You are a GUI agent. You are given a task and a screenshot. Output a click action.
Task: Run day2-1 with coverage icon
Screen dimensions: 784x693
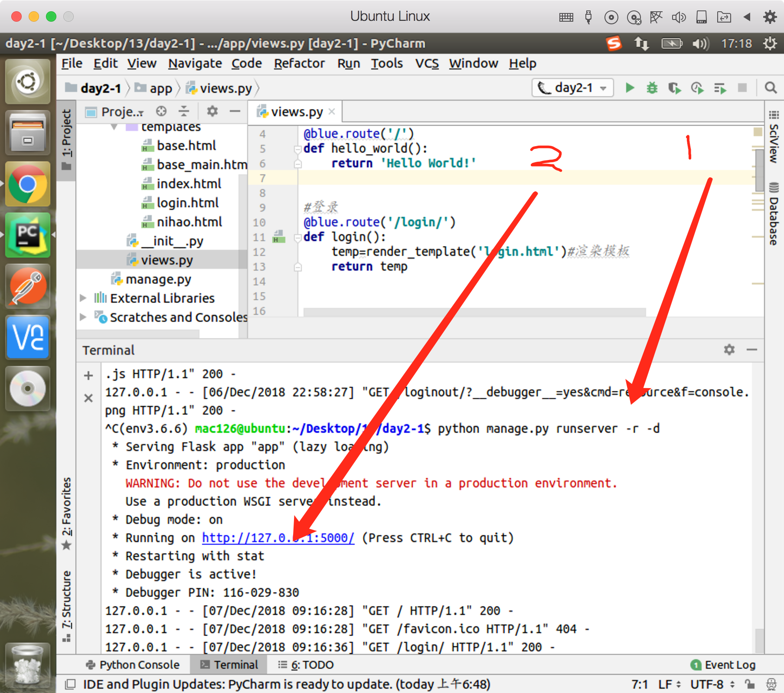(674, 88)
